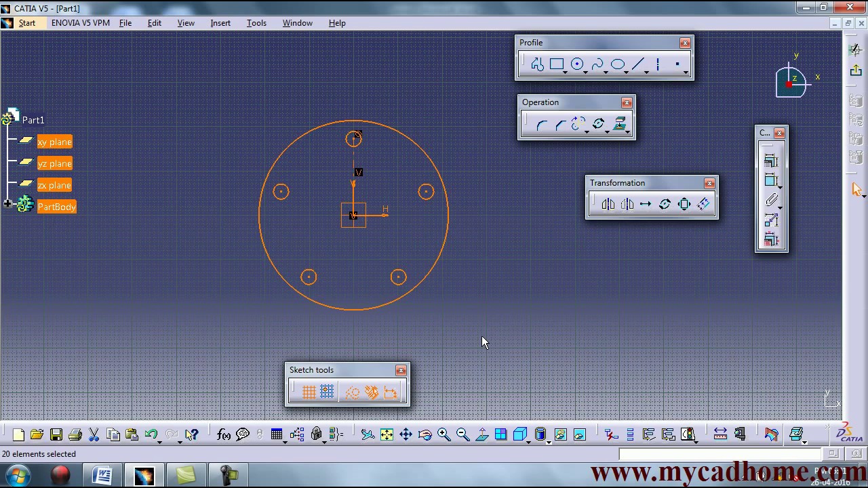
Task: Select the Edit Multi-Constraint tool
Action: click(x=771, y=239)
